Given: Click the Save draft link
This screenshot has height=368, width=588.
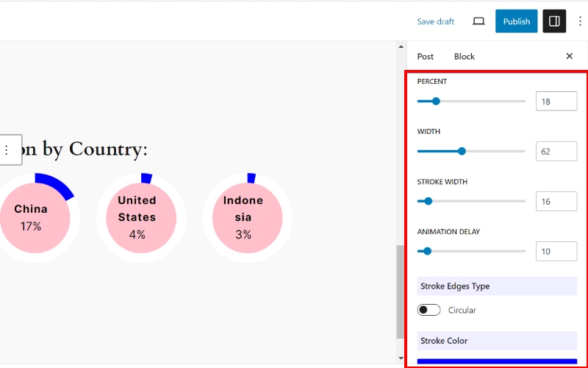Looking at the screenshot, I should coord(435,21).
